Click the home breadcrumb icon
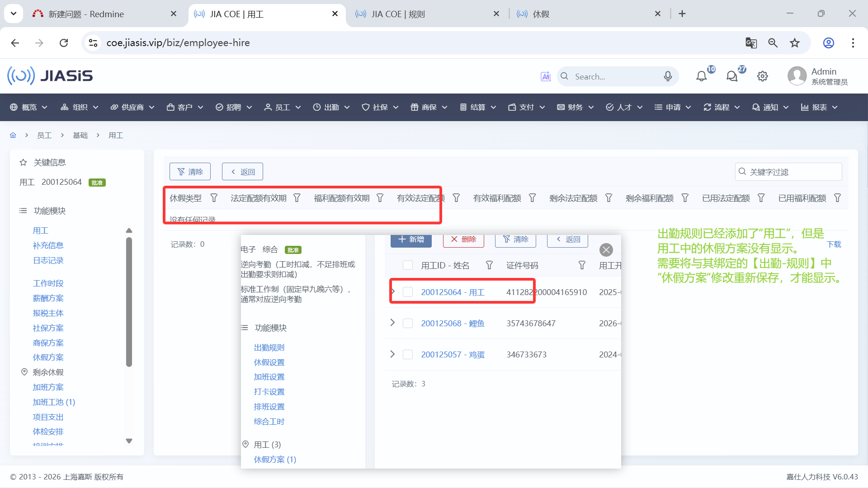 pyautogui.click(x=13, y=135)
